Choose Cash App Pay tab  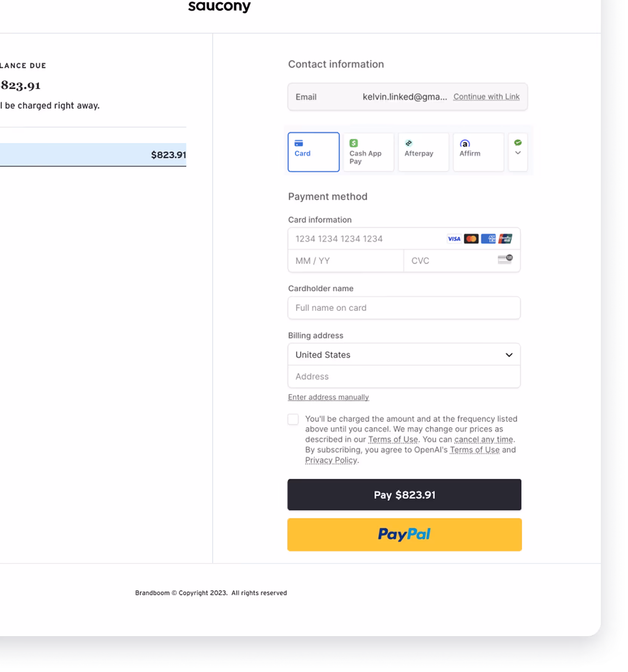pos(369,152)
